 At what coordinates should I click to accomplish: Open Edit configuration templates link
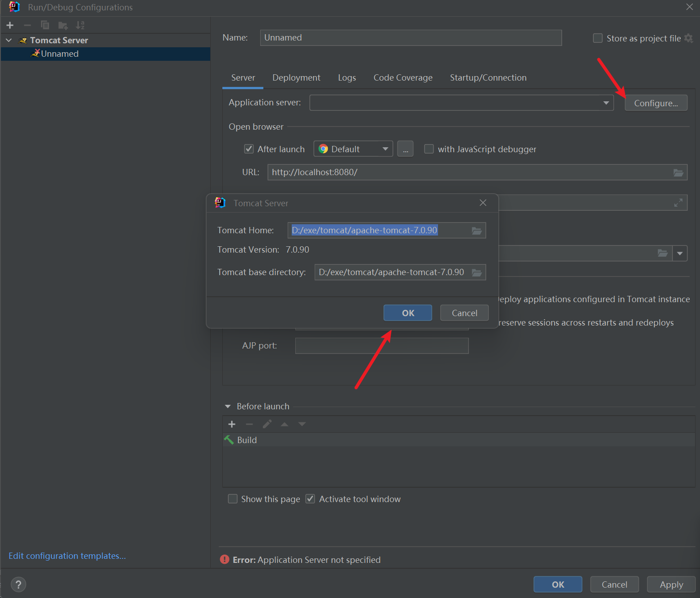pos(67,556)
